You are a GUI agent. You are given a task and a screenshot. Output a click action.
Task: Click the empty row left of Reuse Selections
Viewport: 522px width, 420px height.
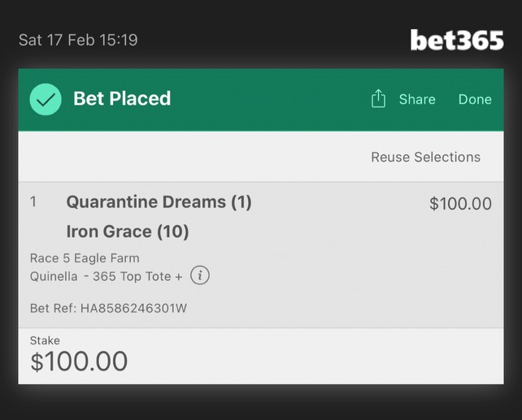tap(193, 157)
